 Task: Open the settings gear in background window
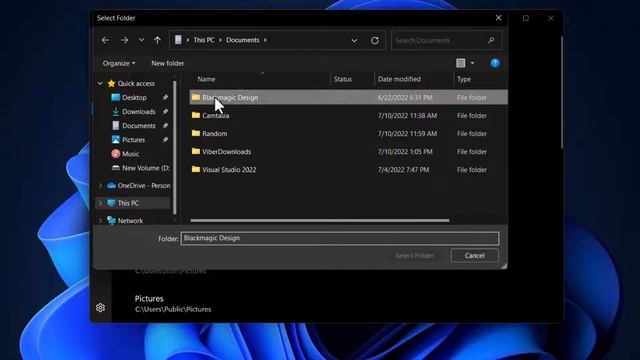point(100,307)
